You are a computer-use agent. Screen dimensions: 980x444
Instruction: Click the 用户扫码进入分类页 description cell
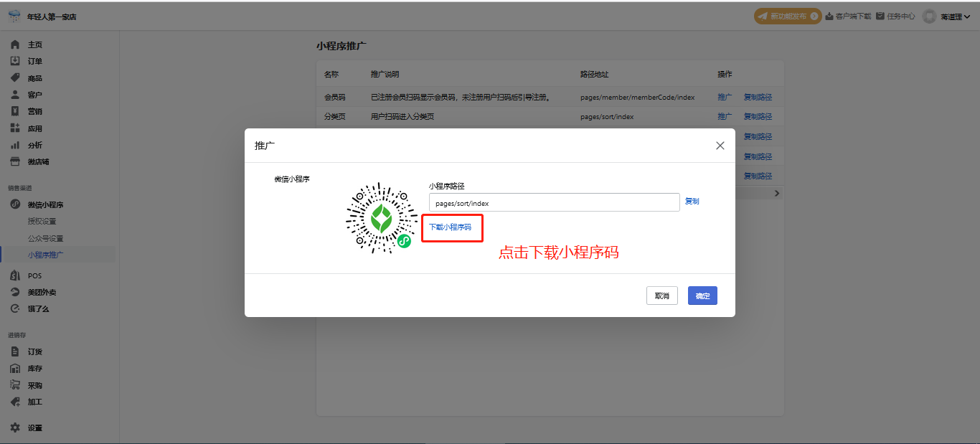click(402, 116)
